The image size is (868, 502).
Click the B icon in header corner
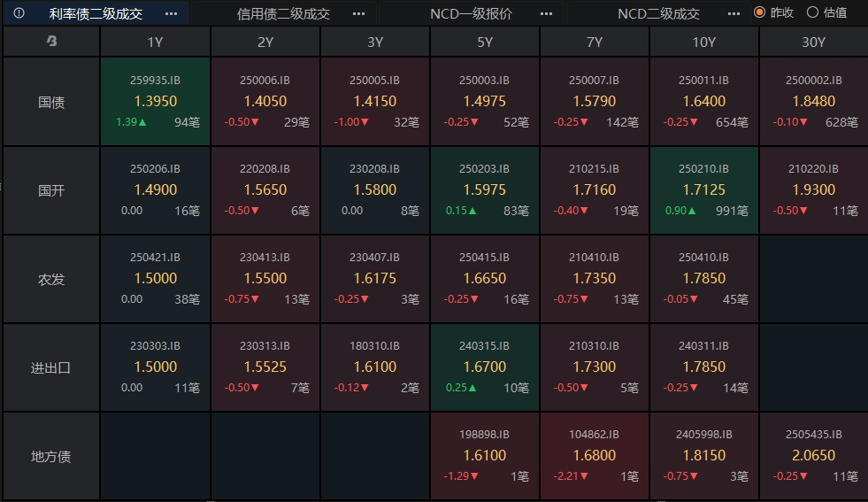pos(51,41)
